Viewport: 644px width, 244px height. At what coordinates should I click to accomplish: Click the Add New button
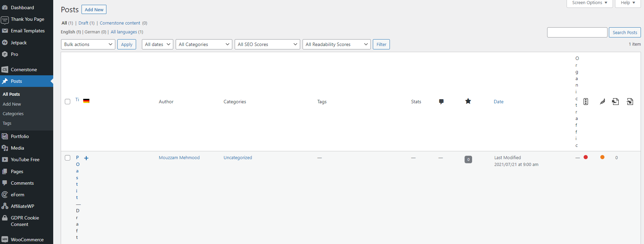(x=94, y=10)
